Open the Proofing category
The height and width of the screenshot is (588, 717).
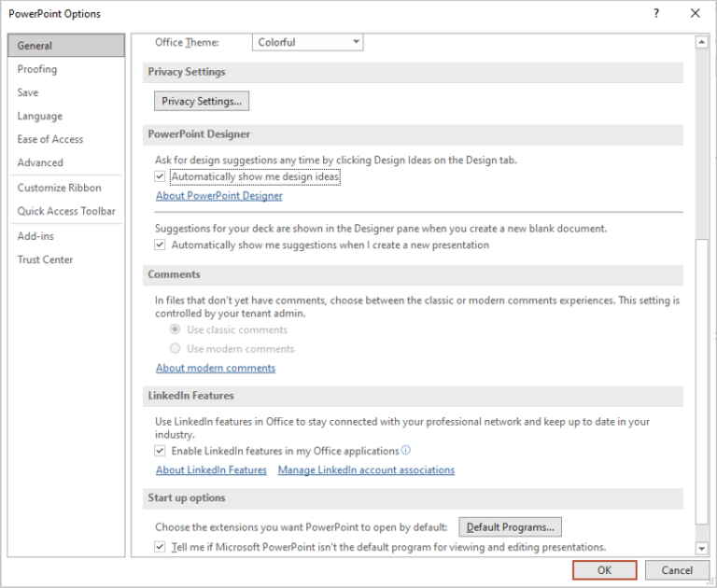[66, 69]
